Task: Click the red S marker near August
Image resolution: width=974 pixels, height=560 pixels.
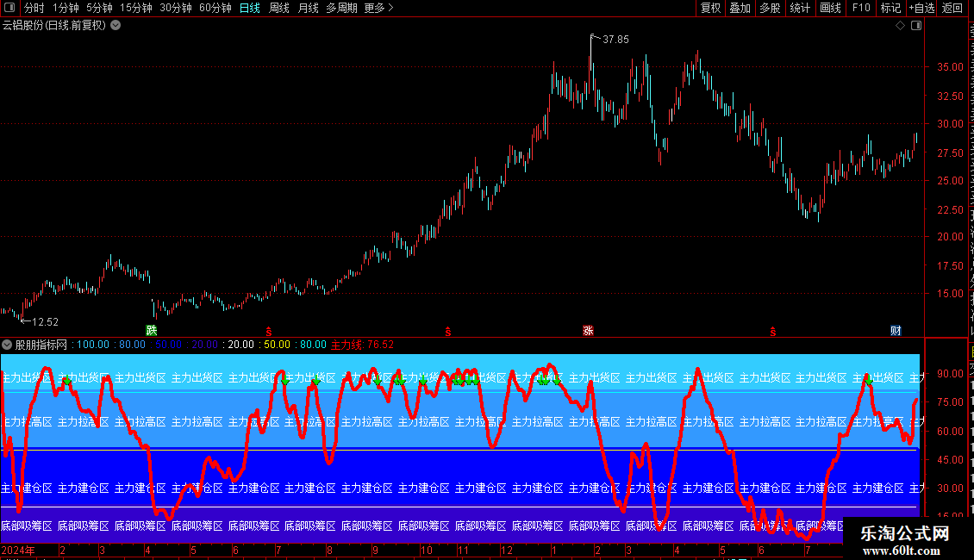Action: point(268,332)
